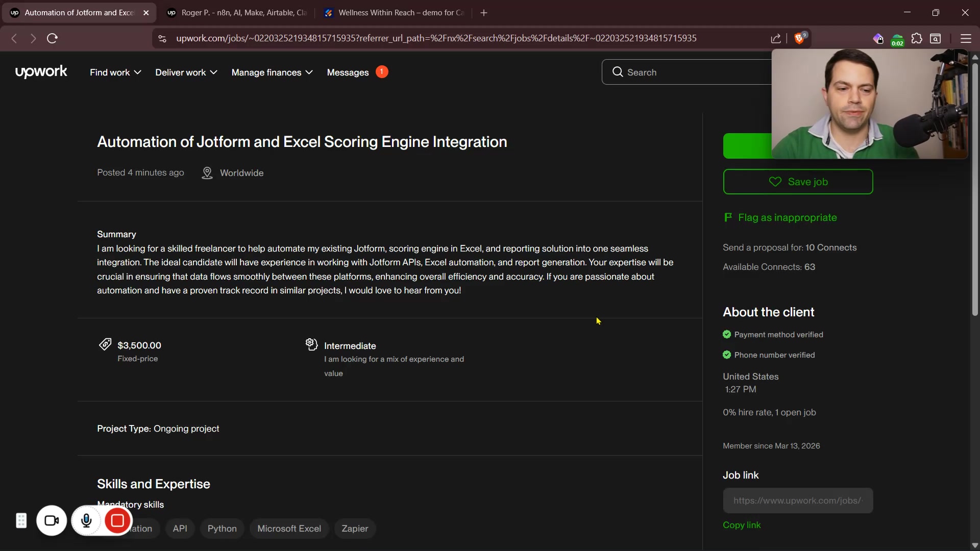Click the Brave Shields lion icon

799,39
